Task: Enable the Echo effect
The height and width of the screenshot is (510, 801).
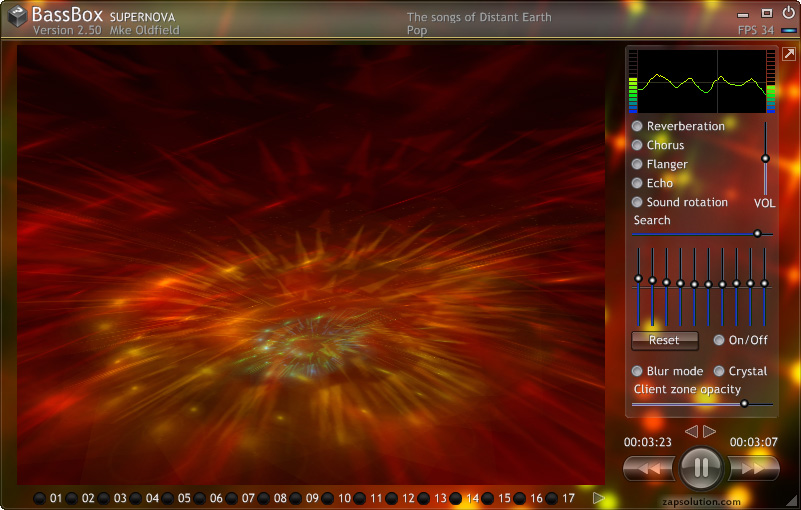Action: coord(637,183)
